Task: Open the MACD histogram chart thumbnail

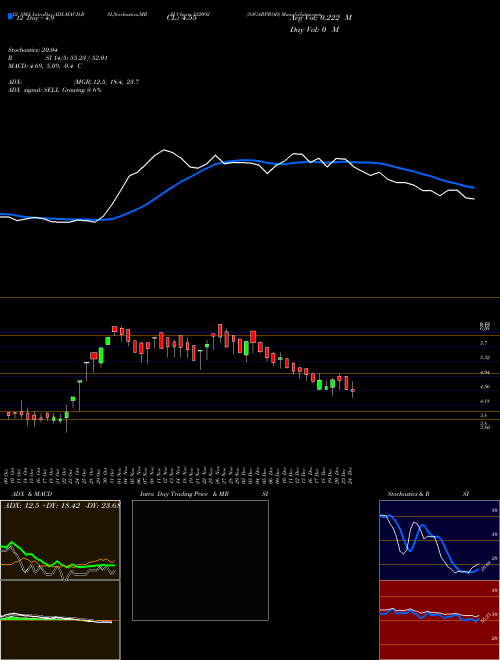Action: coord(60,620)
